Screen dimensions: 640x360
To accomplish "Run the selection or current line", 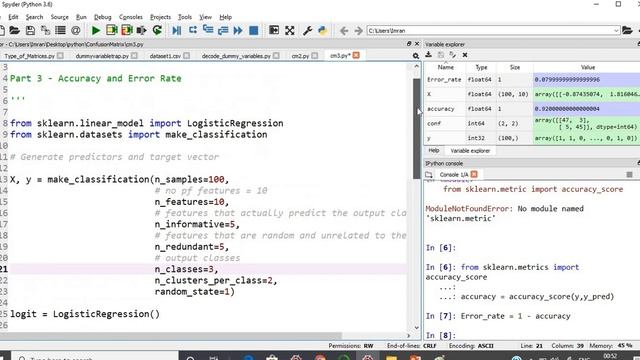I will point(142,30).
